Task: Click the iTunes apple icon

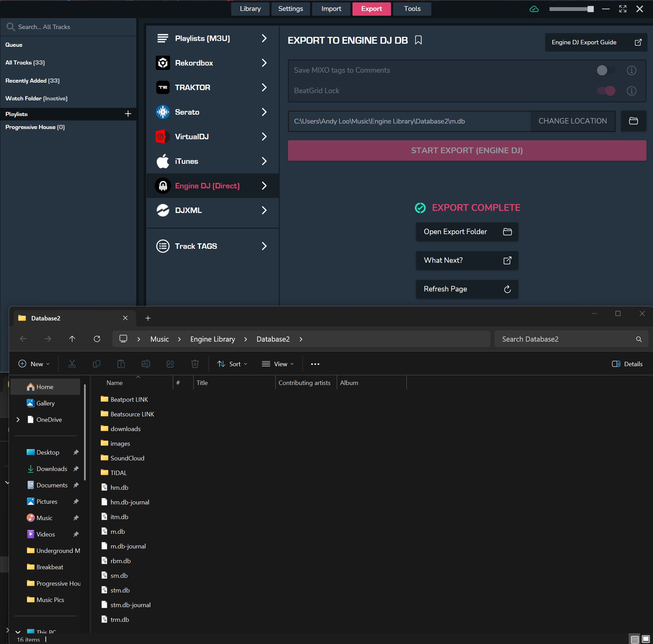Action: [x=163, y=161]
